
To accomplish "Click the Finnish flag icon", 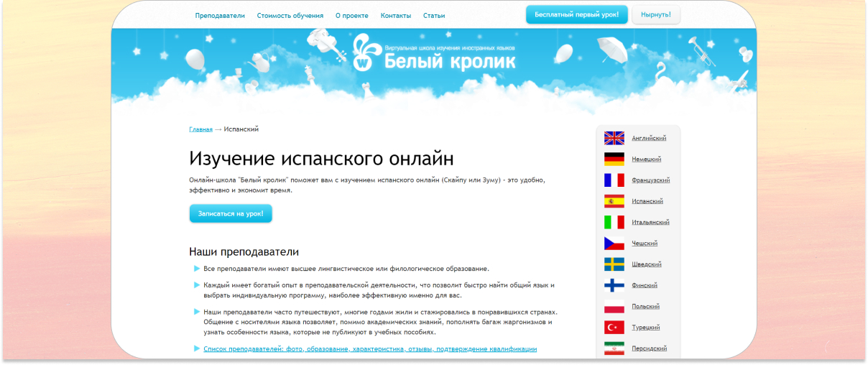I will tap(614, 285).
